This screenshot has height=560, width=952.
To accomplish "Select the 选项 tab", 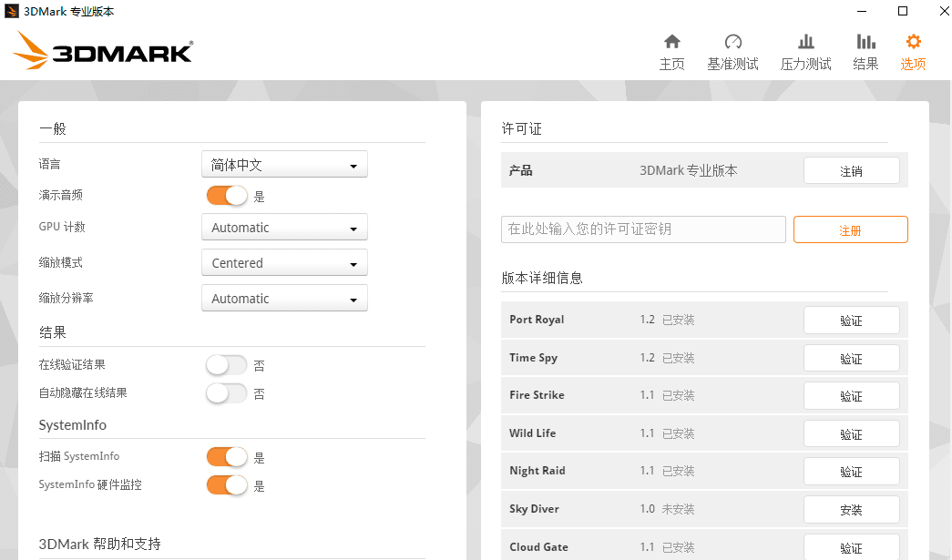I will click(913, 52).
